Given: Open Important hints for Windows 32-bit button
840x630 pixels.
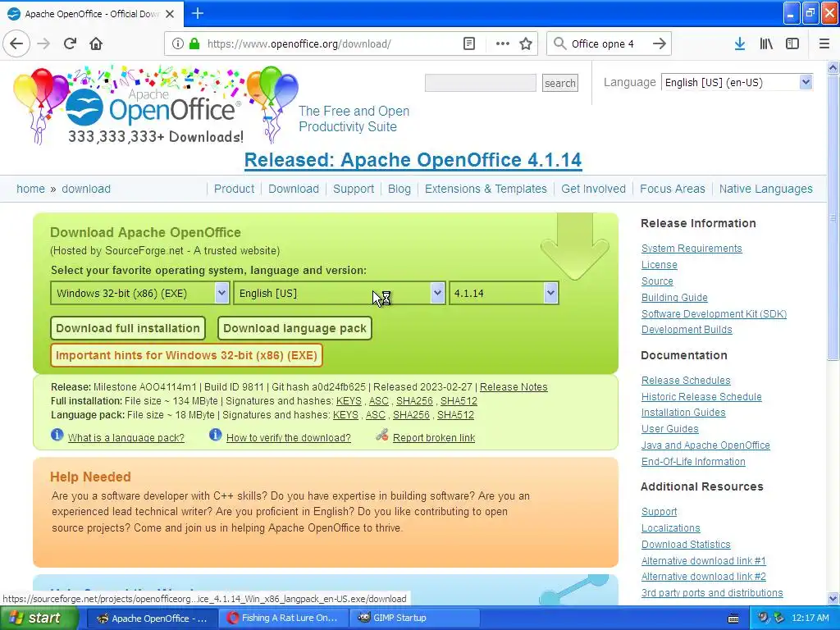Looking at the screenshot, I should tap(186, 355).
